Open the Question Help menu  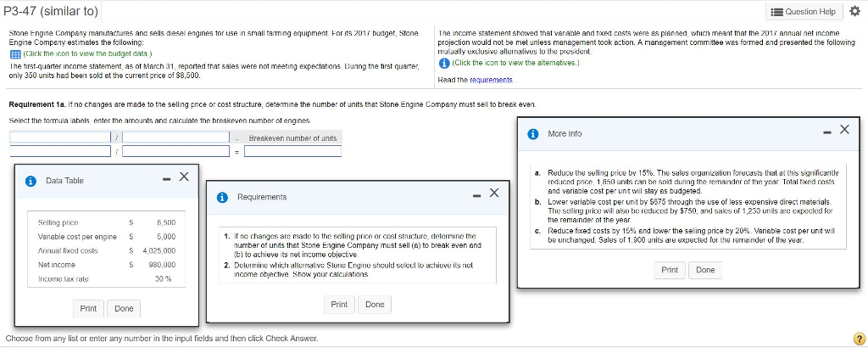(x=805, y=12)
